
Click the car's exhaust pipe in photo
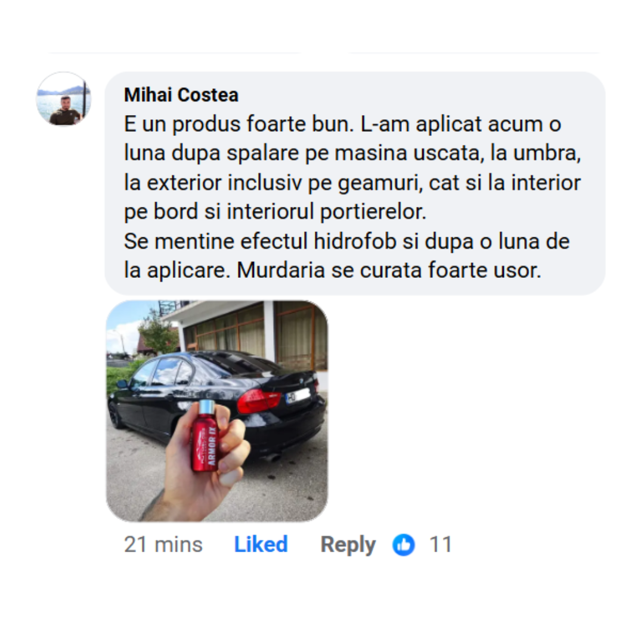(272, 458)
